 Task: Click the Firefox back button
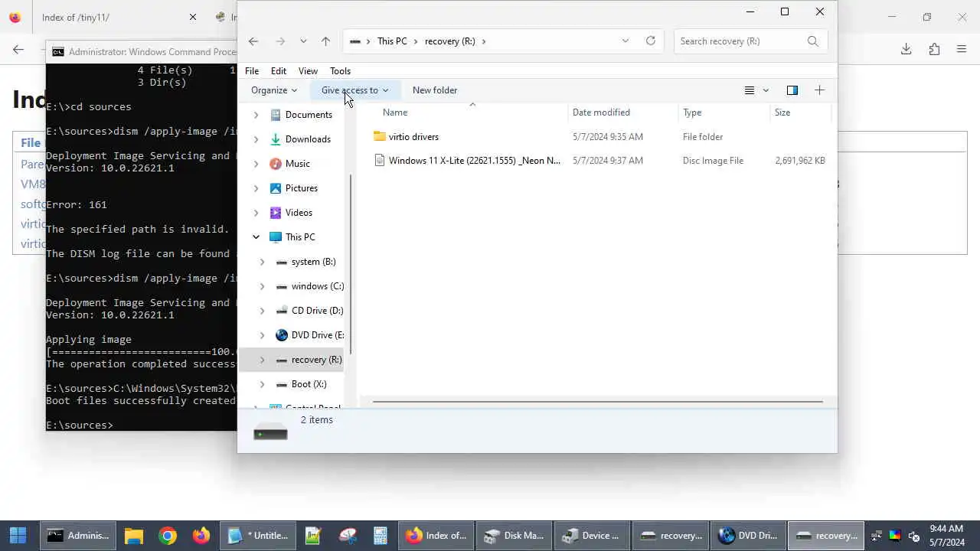tap(18, 49)
